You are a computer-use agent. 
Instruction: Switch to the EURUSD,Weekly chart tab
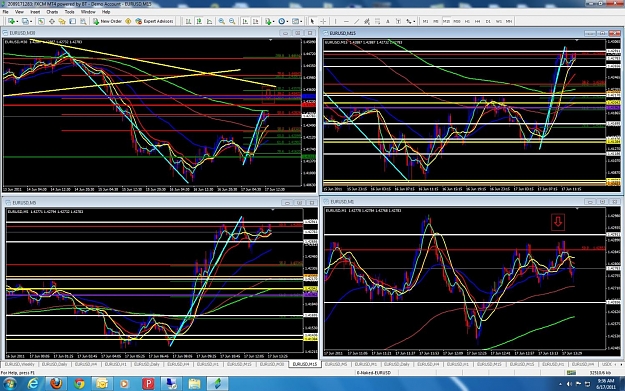point(19,364)
